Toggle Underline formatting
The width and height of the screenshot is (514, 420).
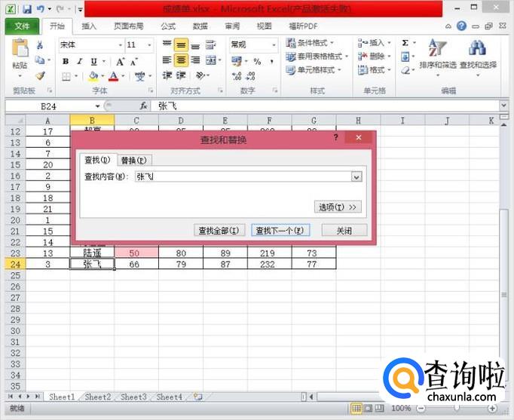93,61
